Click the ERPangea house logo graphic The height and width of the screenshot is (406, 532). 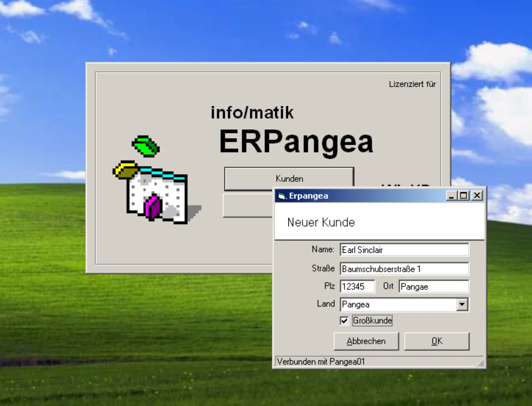157,180
